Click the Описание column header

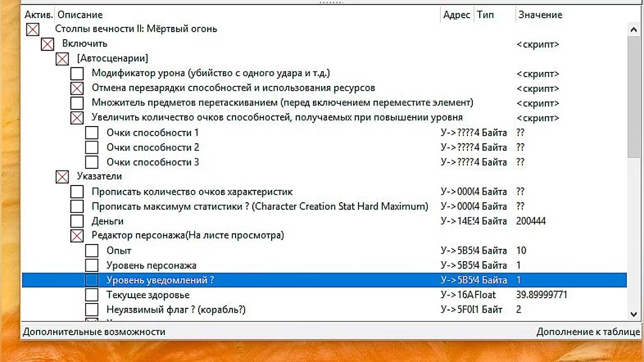click(80, 15)
